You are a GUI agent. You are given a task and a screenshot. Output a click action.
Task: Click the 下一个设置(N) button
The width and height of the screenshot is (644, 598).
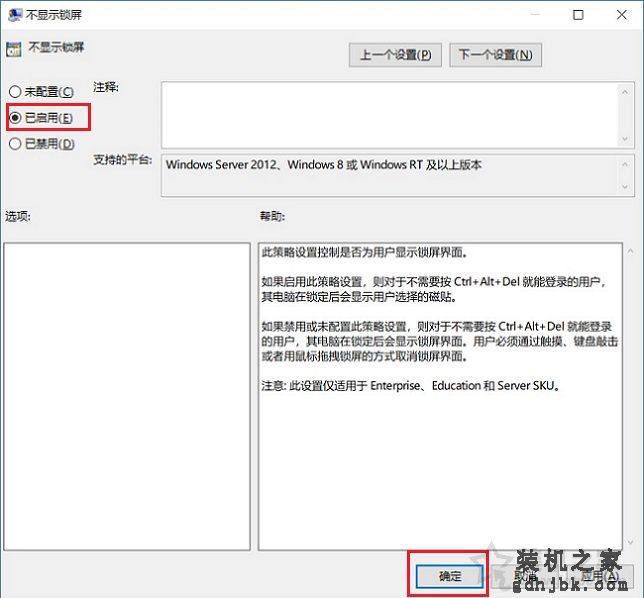pyautogui.click(x=496, y=55)
